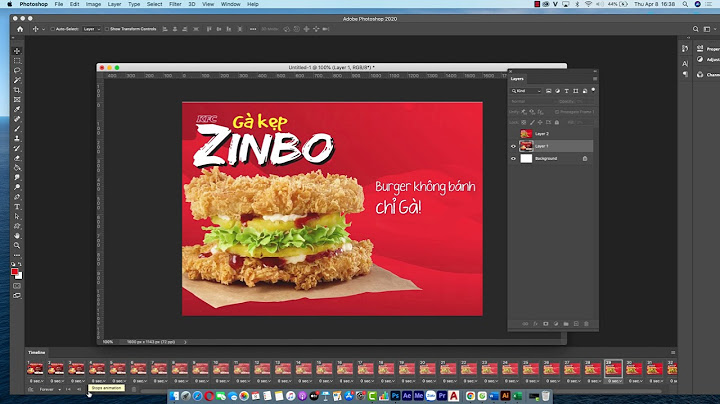Screen dimensions: 720x404
Task: Hide Layer 1 with eye icon
Action: (513, 146)
